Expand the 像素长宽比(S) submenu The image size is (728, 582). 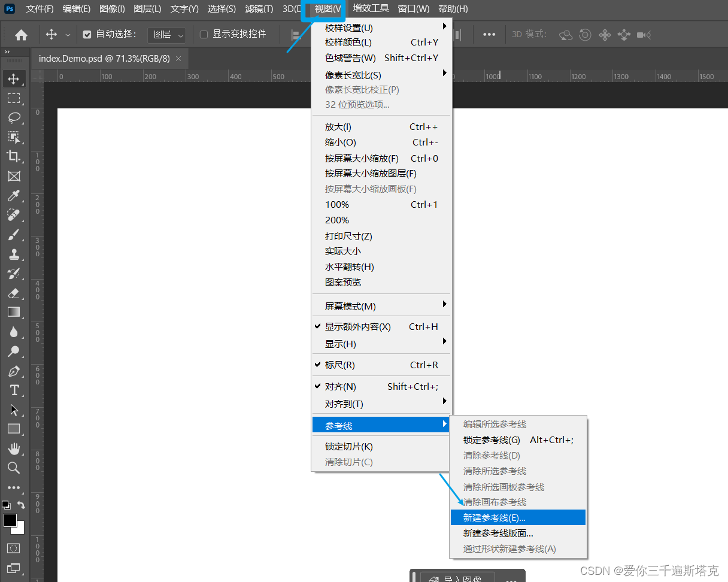[x=382, y=75]
